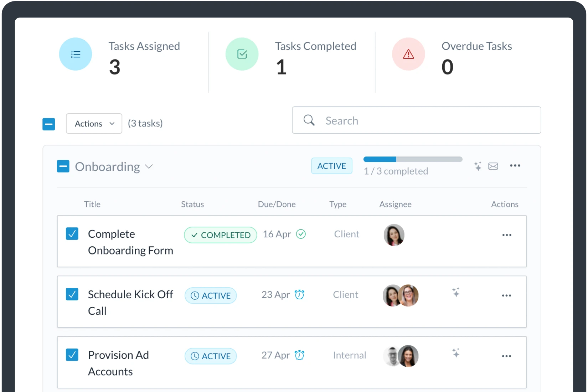
Task: Click the 1/3 completed progress bar
Action: [x=412, y=159]
